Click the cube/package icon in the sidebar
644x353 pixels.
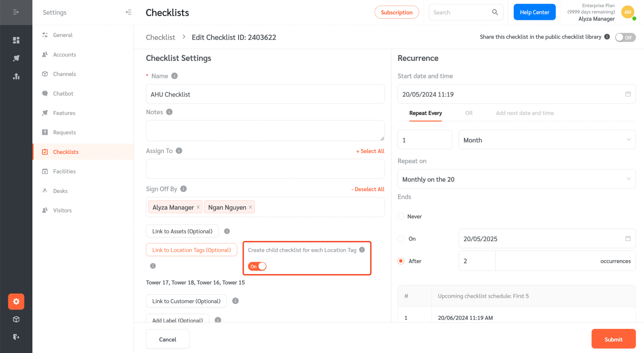click(x=16, y=319)
